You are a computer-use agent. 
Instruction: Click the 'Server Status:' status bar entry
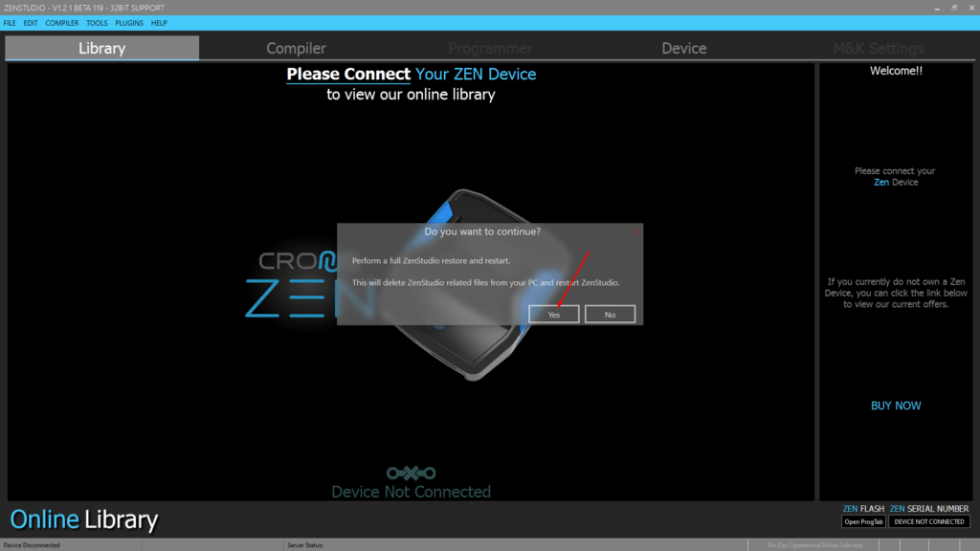(x=305, y=545)
